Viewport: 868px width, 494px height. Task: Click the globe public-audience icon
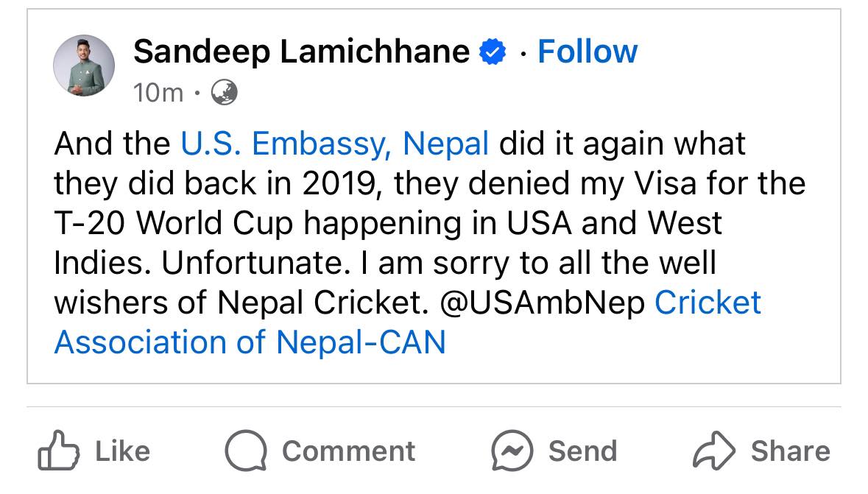[x=224, y=93]
